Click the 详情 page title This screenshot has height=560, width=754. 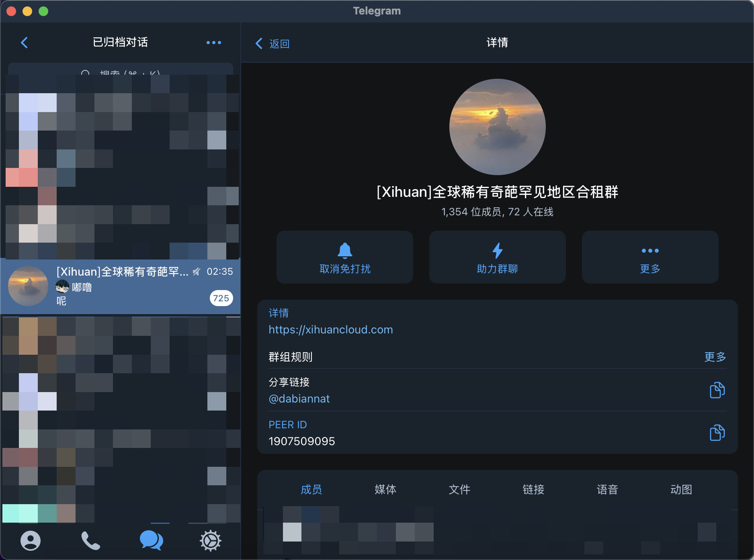(x=497, y=42)
